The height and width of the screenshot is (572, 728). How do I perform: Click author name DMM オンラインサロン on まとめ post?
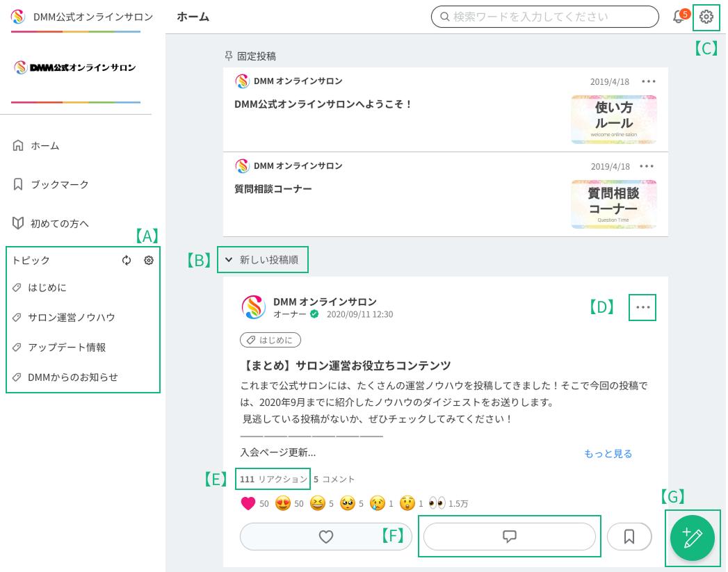[325, 302]
